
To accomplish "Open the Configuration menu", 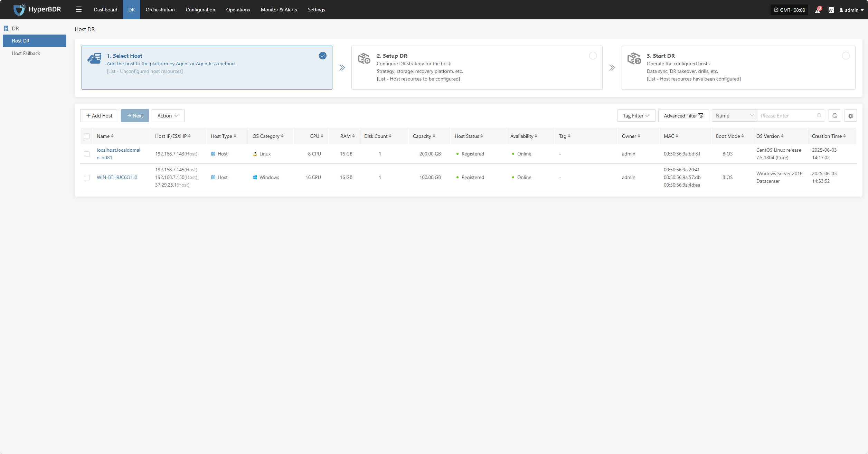I will tap(200, 10).
